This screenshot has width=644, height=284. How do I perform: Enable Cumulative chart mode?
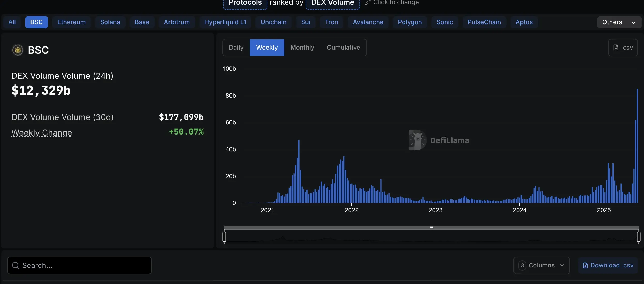point(343,48)
